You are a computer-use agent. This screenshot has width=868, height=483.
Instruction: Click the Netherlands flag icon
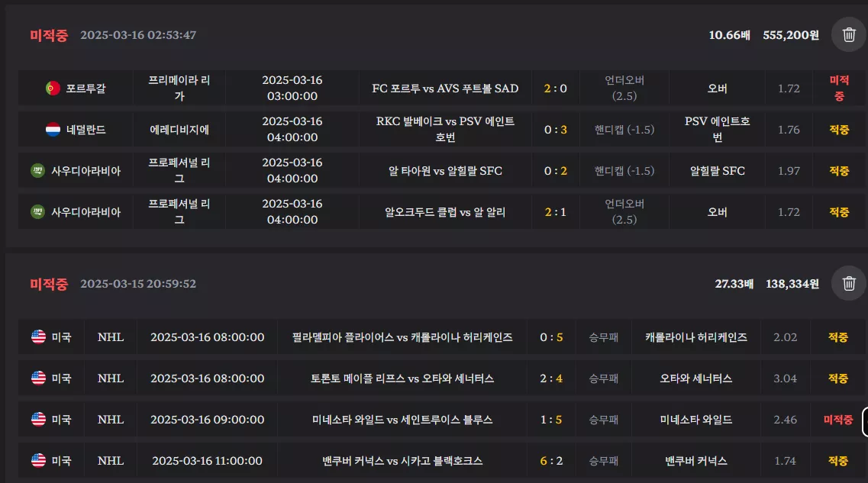coord(53,130)
